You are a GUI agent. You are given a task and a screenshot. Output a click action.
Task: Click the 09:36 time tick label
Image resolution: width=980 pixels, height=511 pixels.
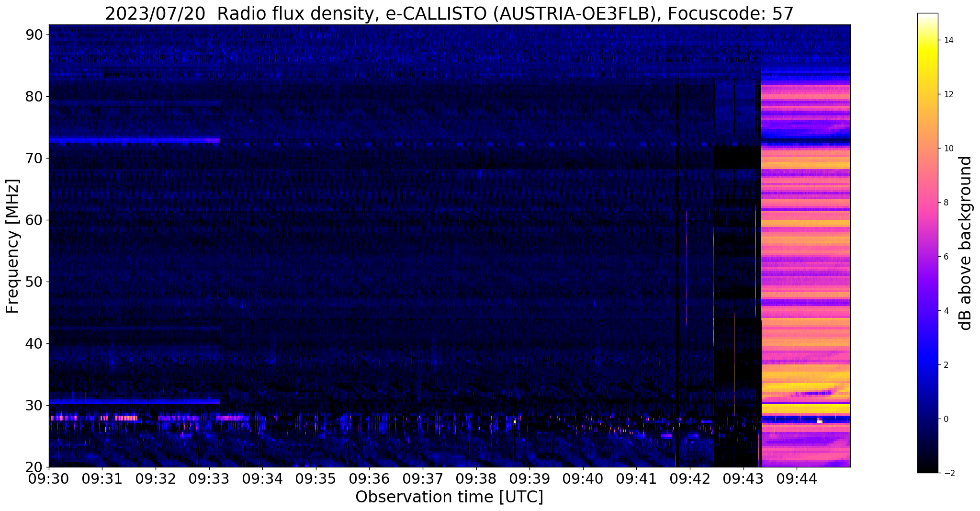[x=369, y=478]
